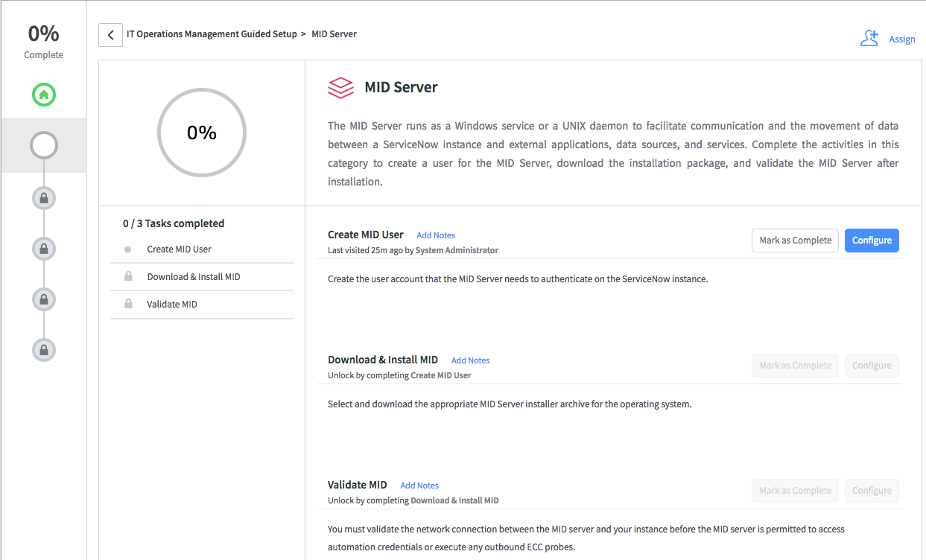Click the 0% circular progress indicator
The image size is (926, 560).
pyautogui.click(x=202, y=133)
